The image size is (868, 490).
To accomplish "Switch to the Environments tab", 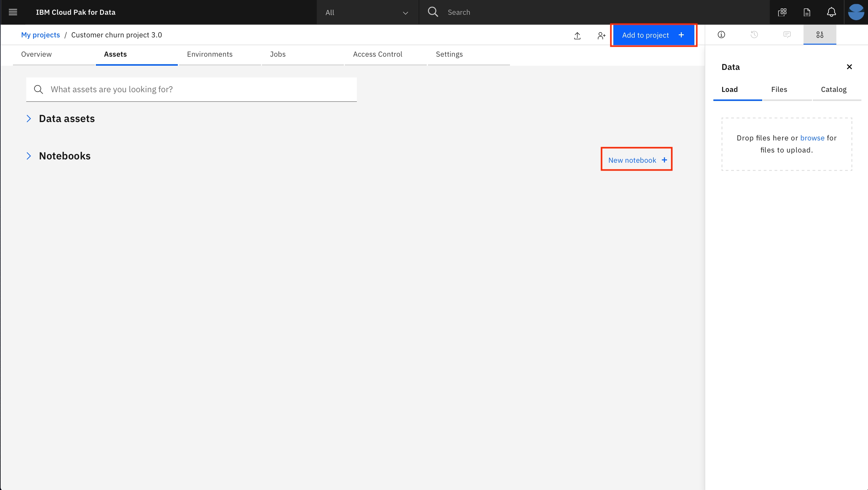I will [209, 54].
